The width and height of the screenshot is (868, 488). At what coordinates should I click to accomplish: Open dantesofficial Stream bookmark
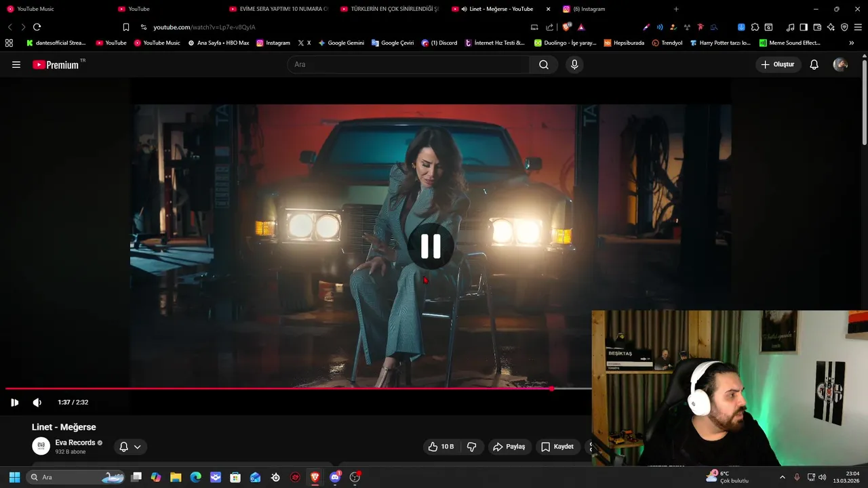(x=56, y=43)
